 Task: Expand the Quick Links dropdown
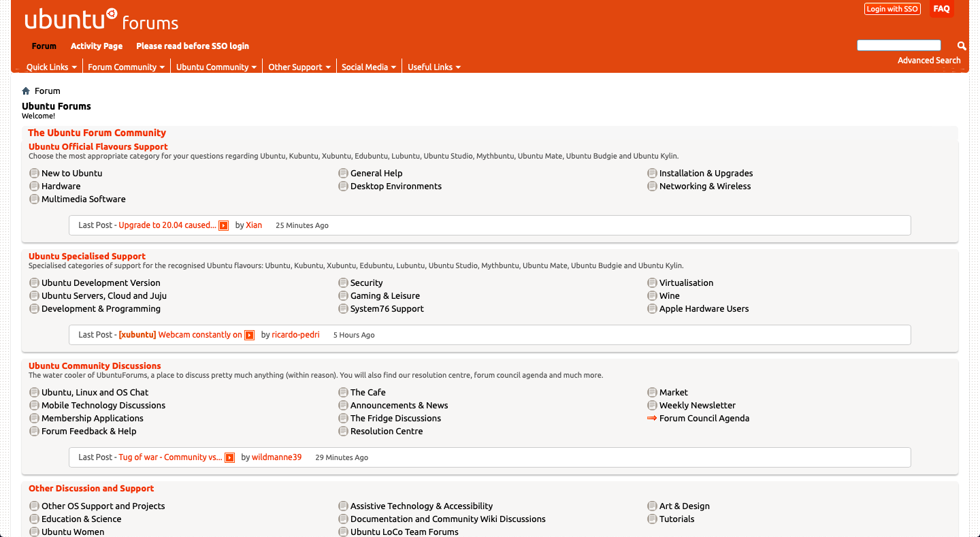(x=51, y=67)
